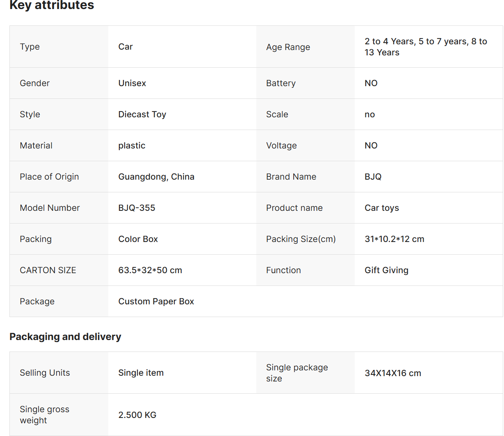Screen dimensions: 504x436
Task: Click the Battery attribute label
Action: click(x=281, y=83)
